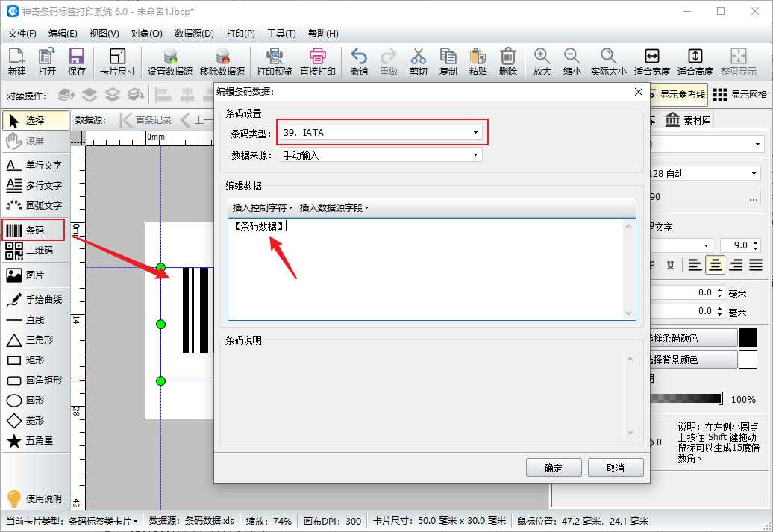Viewport: 773px width, 532px height.
Task: Open 打印预览 print preview
Action: [x=275, y=62]
